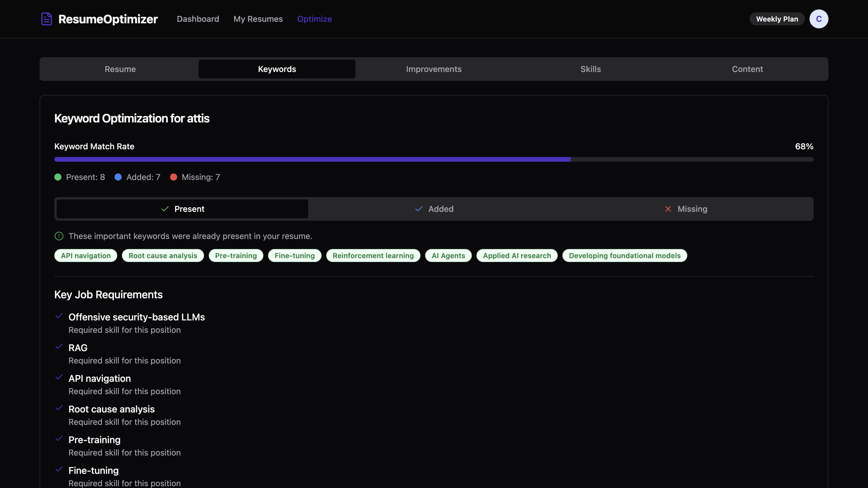The image size is (868, 488).
Task: Click the red X icon on Missing
Action: click(668, 209)
